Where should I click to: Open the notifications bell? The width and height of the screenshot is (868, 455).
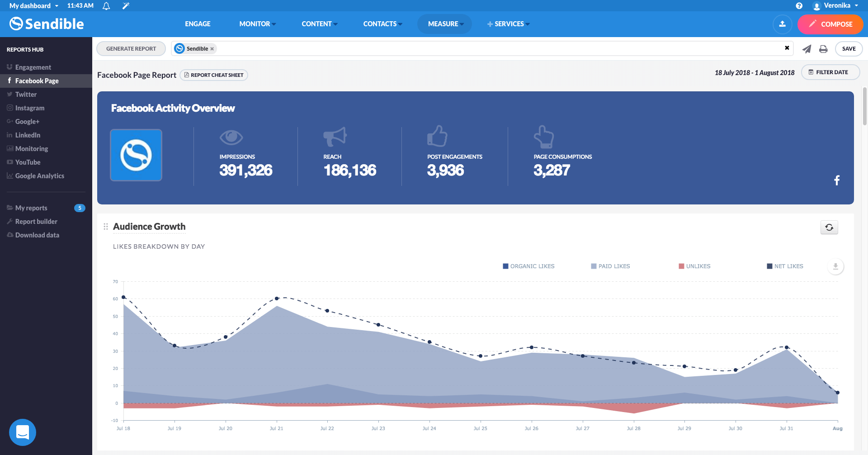[x=106, y=6]
